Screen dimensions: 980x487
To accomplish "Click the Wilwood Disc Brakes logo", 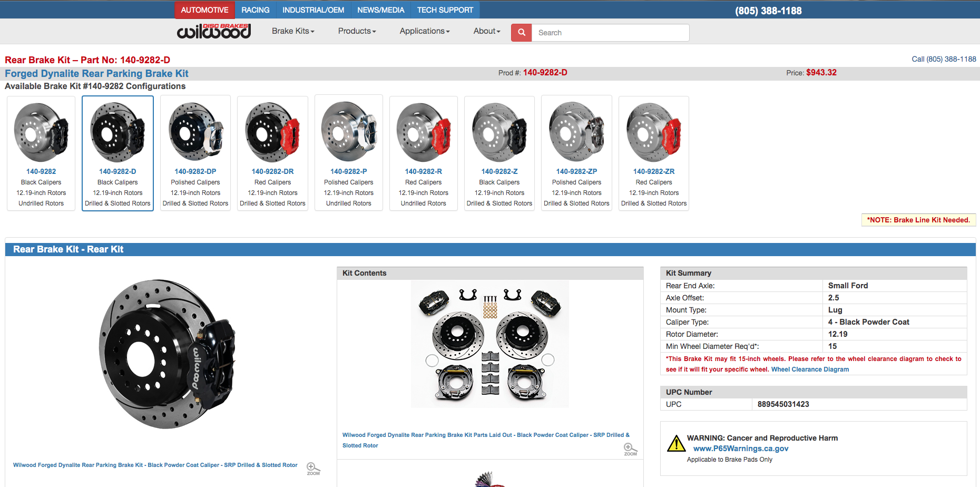I will coord(213,32).
